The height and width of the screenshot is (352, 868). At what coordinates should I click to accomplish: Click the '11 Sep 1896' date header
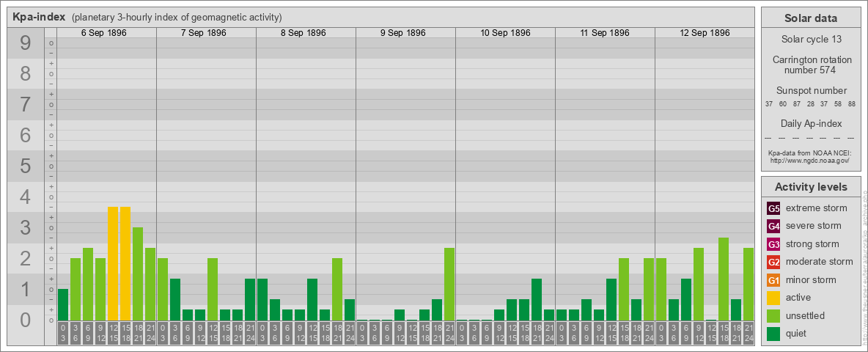(605, 33)
